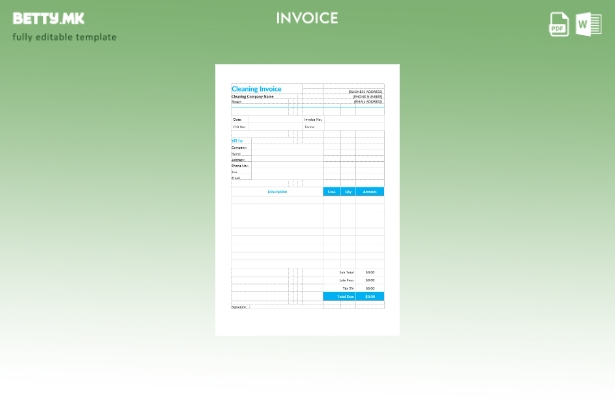Click the Cleaning Invoice title
Screen dimensions: 615x400
click(x=256, y=89)
